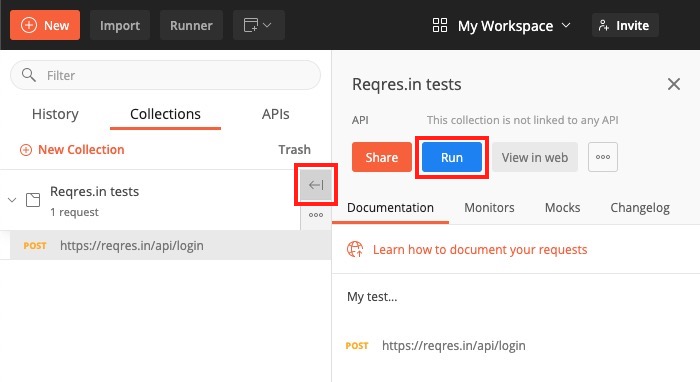The width and height of the screenshot is (700, 382).
Task: Open the APIs tab
Action: [x=275, y=114]
